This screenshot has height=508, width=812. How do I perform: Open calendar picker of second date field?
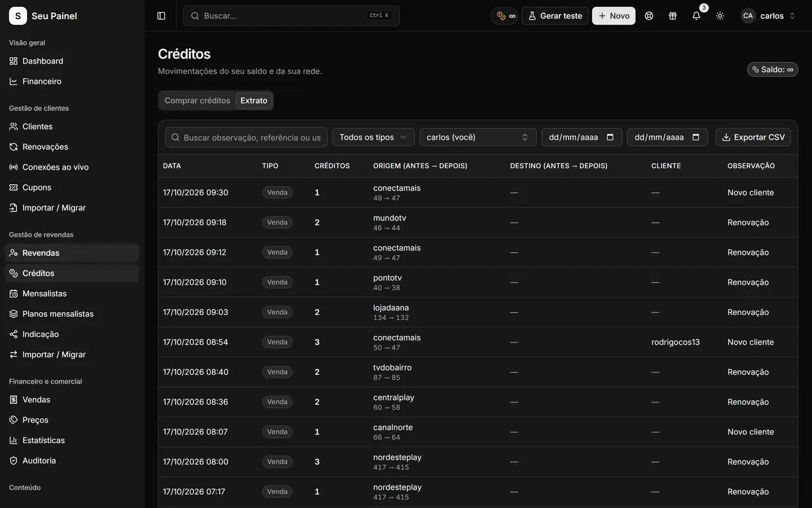pyautogui.click(x=696, y=137)
